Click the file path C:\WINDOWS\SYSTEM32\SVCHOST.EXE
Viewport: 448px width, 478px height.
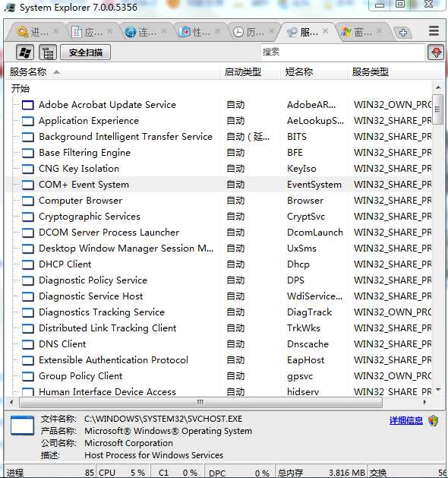(163, 419)
